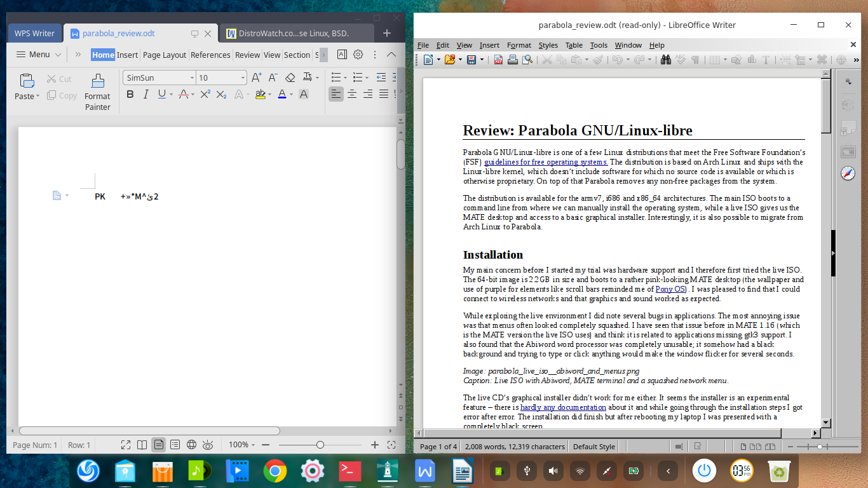Expand underline style dropdown arrow in WPS

point(171,94)
